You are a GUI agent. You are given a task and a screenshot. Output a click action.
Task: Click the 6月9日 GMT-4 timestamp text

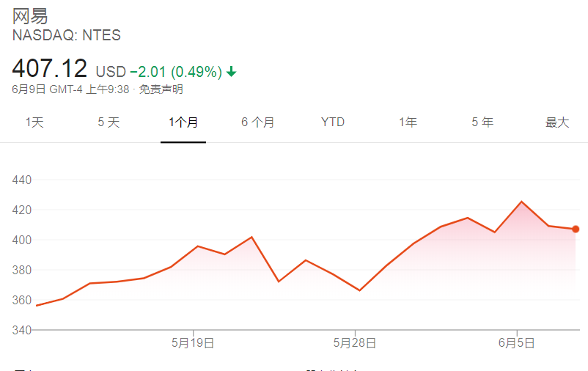(x=70, y=89)
